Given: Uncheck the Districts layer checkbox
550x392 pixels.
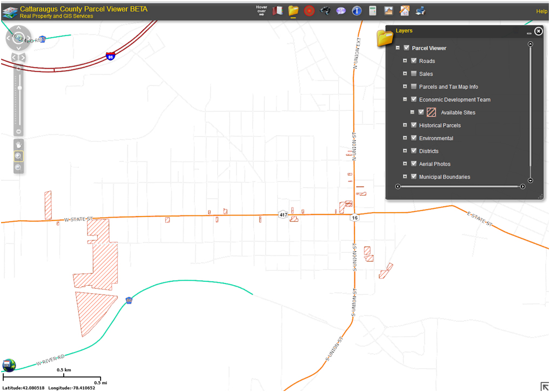Looking at the screenshot, I should pyautogui.click(x=414, y=151).
